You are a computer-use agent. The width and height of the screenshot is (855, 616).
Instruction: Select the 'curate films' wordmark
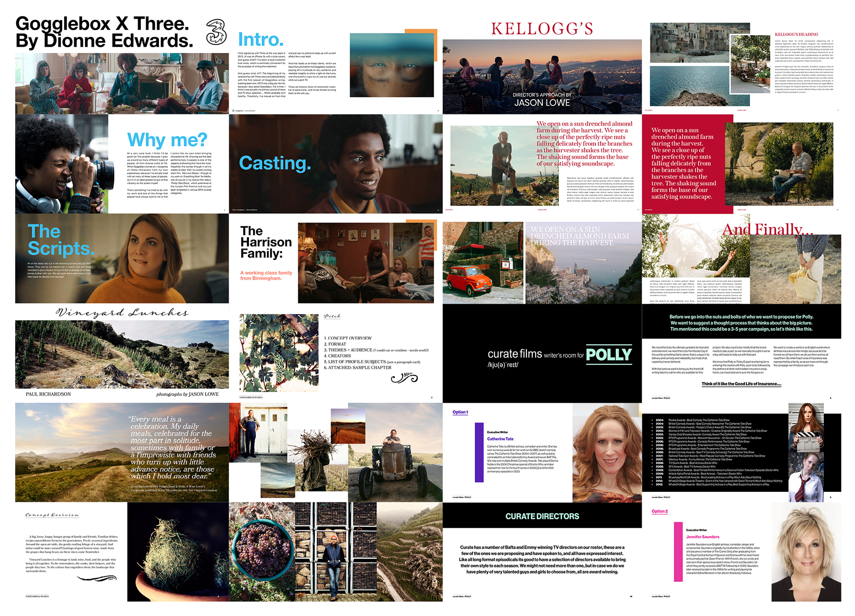(514, 354)
